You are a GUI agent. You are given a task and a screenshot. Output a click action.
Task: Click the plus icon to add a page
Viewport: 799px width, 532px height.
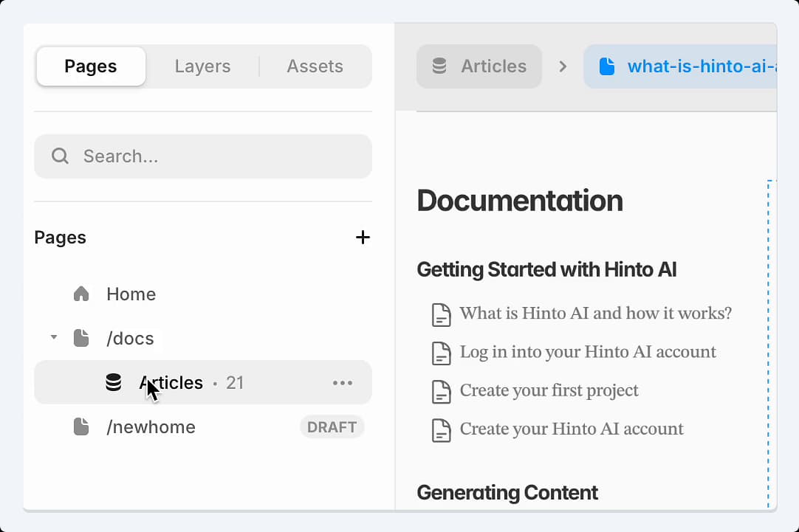[363, 238]
